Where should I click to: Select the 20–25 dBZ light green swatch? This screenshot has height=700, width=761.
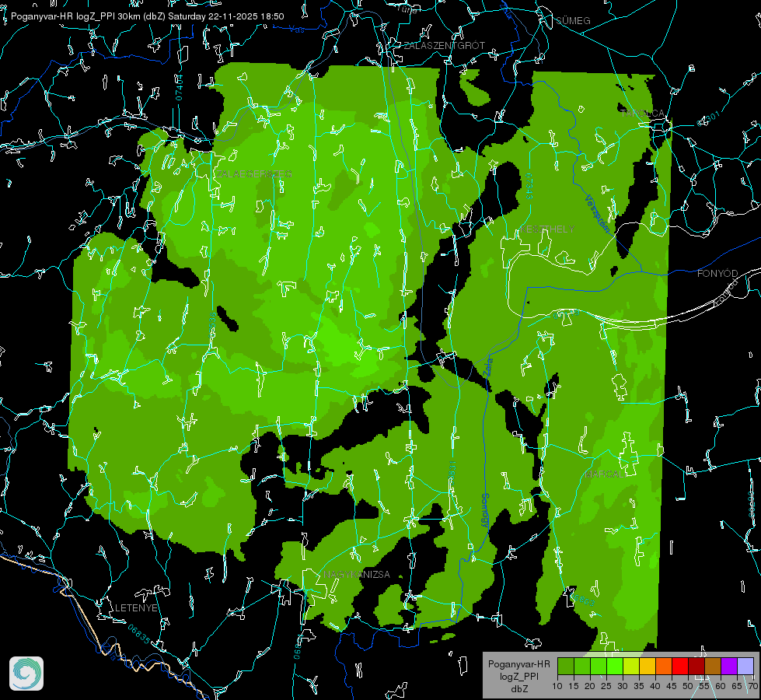click(599, 667)
